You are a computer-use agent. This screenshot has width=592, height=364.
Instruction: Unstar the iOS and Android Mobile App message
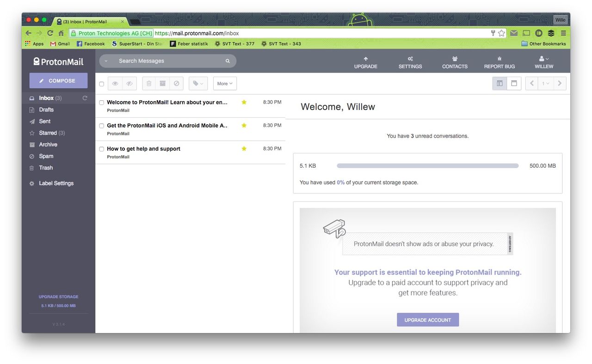pos(244,125)
